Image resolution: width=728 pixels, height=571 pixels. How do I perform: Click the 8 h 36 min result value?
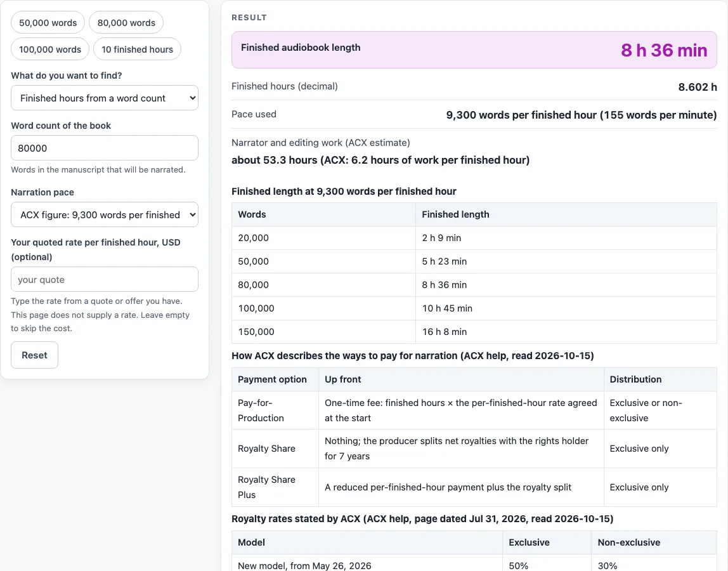(x=664, y=50)
